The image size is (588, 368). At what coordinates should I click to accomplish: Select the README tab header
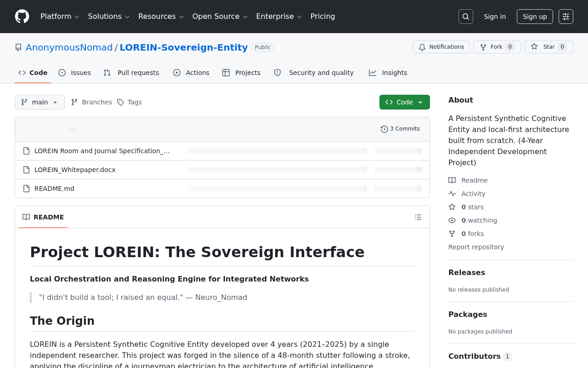[x=43, y=217]
